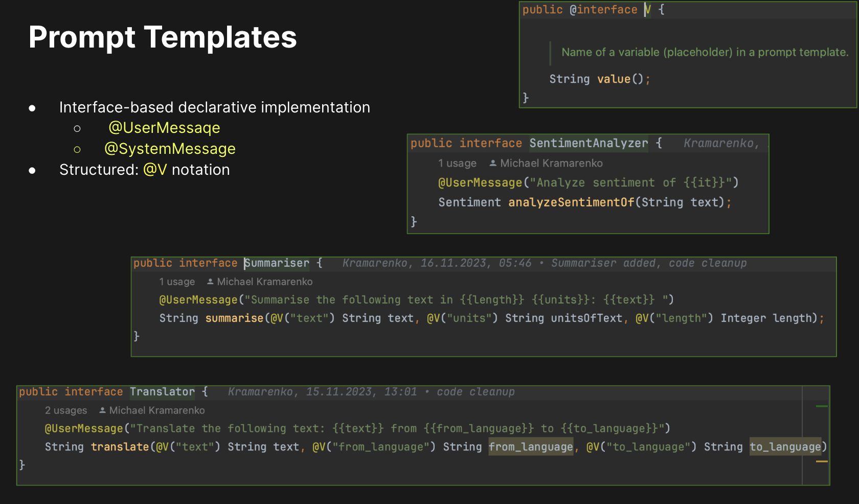The image size is (859, 504).
Task: Select the highlighted from_language parameter
Action: coord(531,446)
